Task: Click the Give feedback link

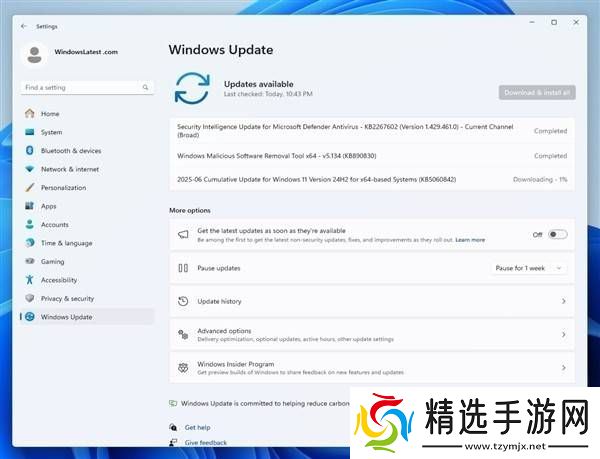Action: point(205,442)
